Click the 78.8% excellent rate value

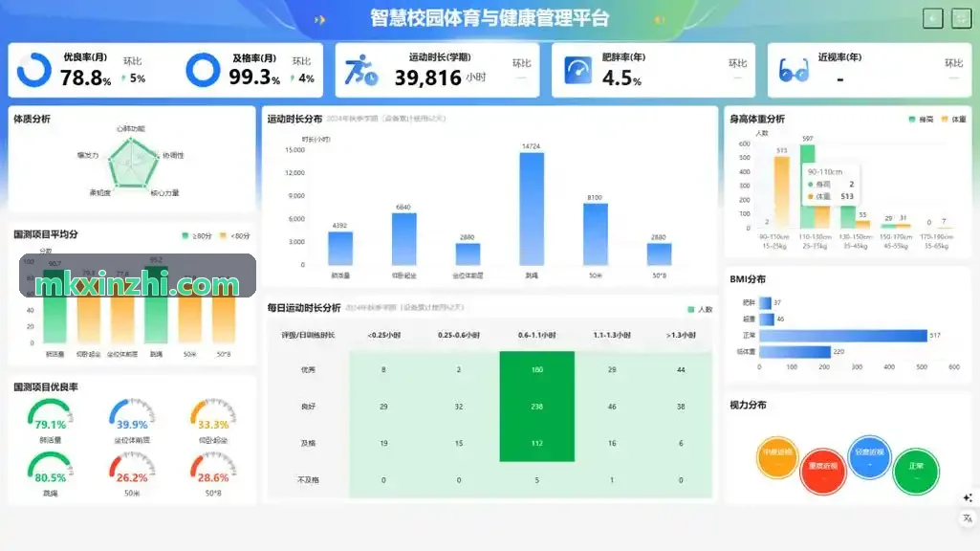pos(86,78)
